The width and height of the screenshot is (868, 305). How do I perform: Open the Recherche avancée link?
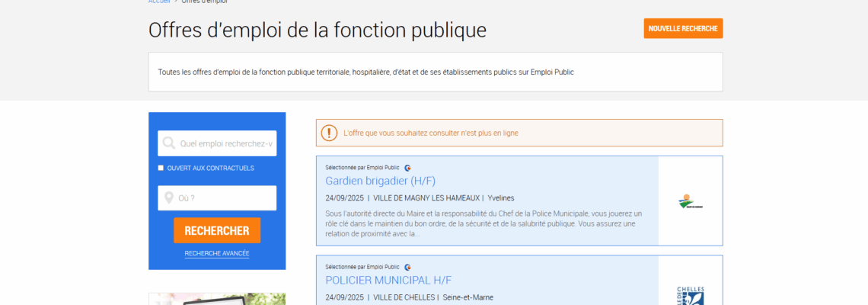point(216,253)
